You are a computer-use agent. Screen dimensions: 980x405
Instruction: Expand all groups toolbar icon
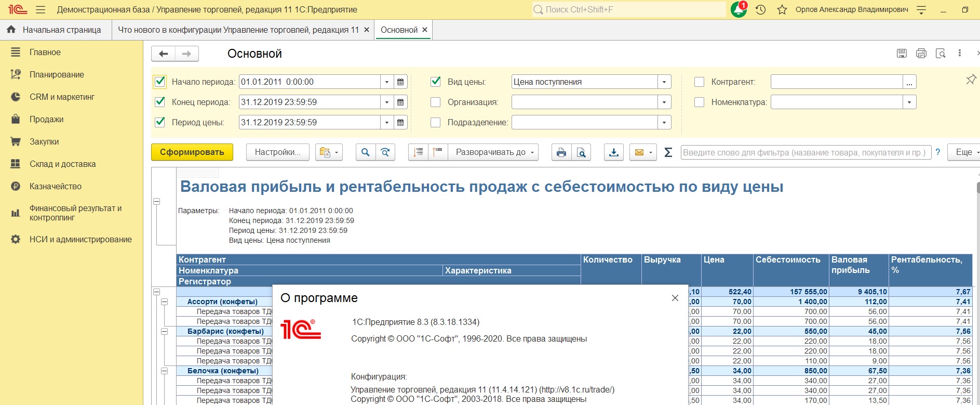pyautogui.click(x=438, y=152)
